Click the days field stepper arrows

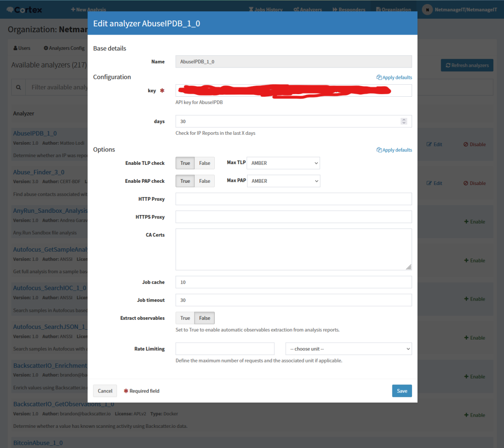pyautogui.click(x=404, y=121)
